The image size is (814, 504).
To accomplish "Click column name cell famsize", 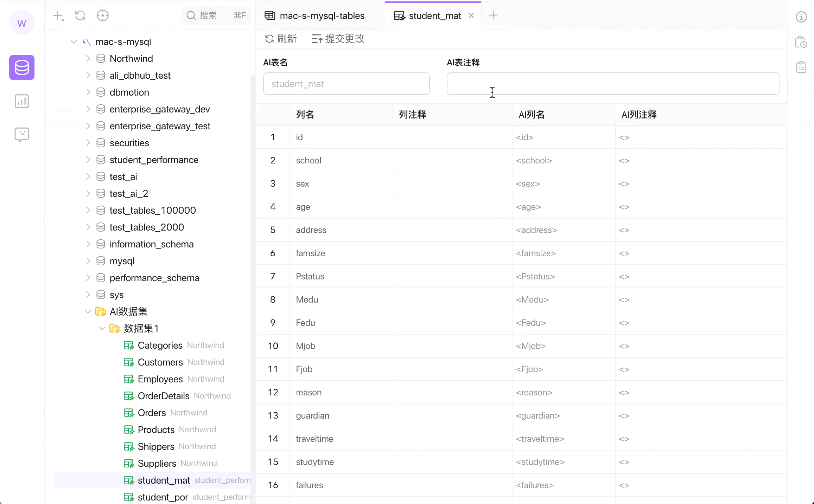I will (x=341, y=253).
